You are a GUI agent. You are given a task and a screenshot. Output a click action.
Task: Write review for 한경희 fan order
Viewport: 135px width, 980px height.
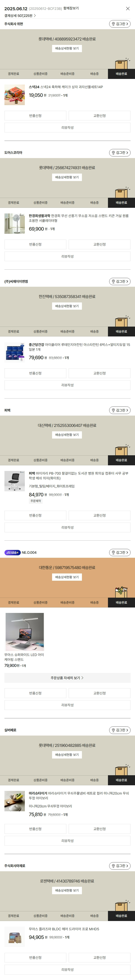pyautogui.click(x=67, y=256)
